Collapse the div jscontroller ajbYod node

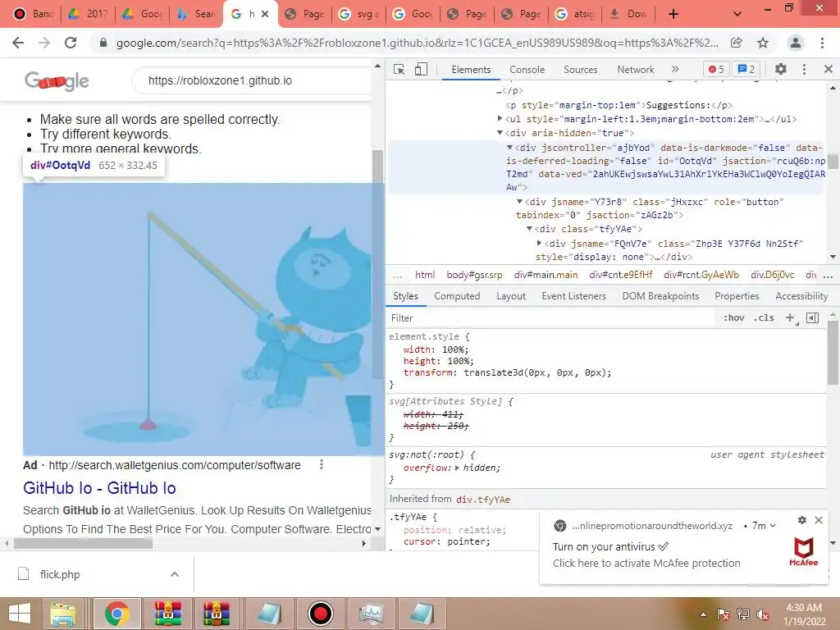510,147
